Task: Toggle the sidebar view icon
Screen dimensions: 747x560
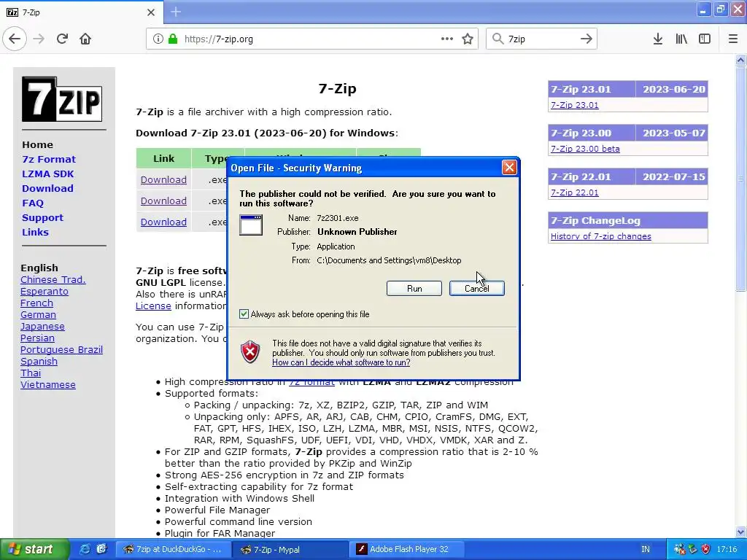Action: click(705, 39)
